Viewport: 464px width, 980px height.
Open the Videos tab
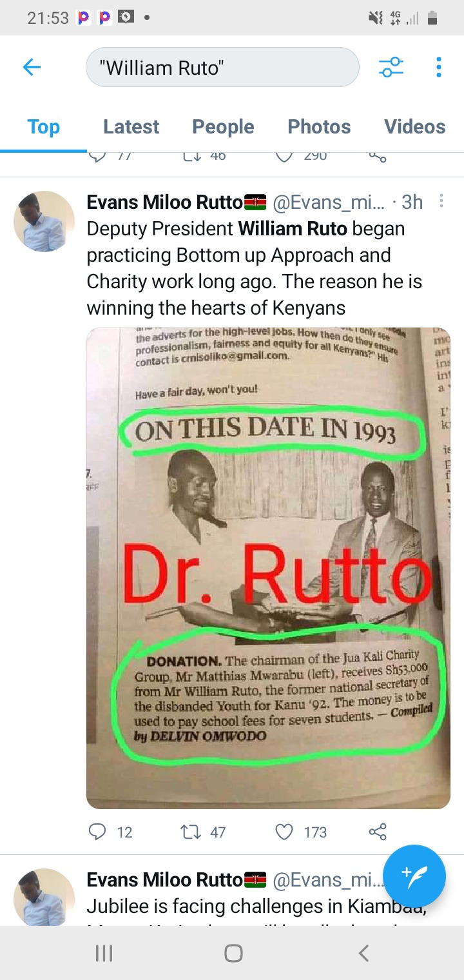(x=415, y=126)
